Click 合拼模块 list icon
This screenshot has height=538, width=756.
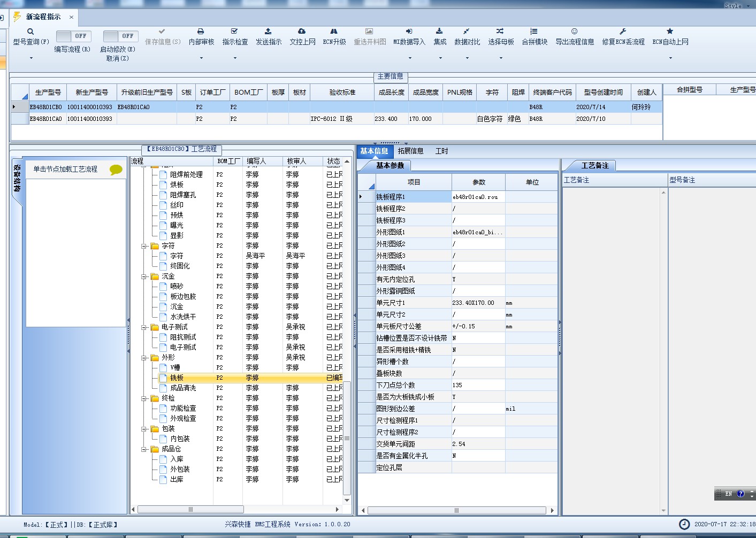[534, 32]
